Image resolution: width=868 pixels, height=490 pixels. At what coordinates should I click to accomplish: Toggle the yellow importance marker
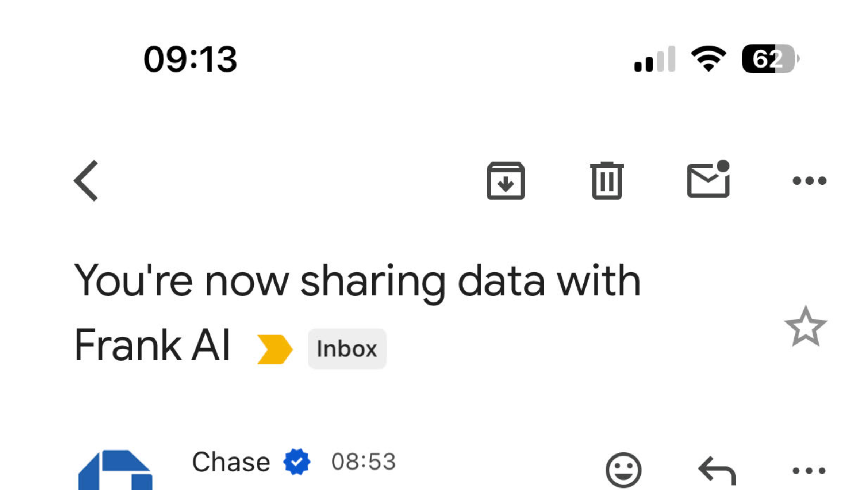(x=275, y=349)
